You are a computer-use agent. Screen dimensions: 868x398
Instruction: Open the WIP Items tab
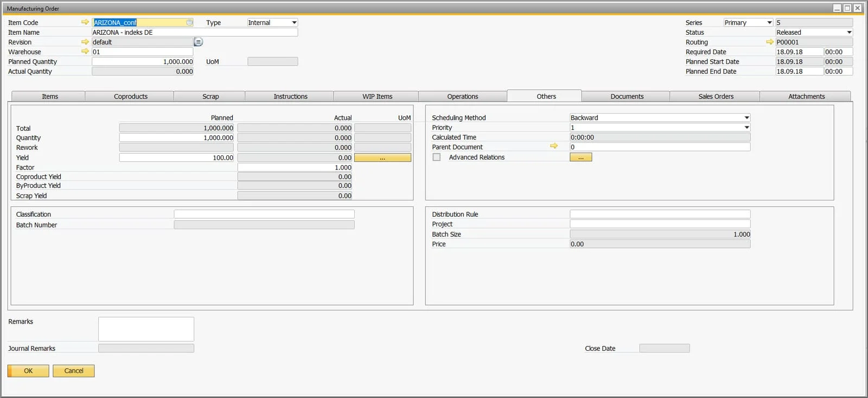click(x=377, y=96)
